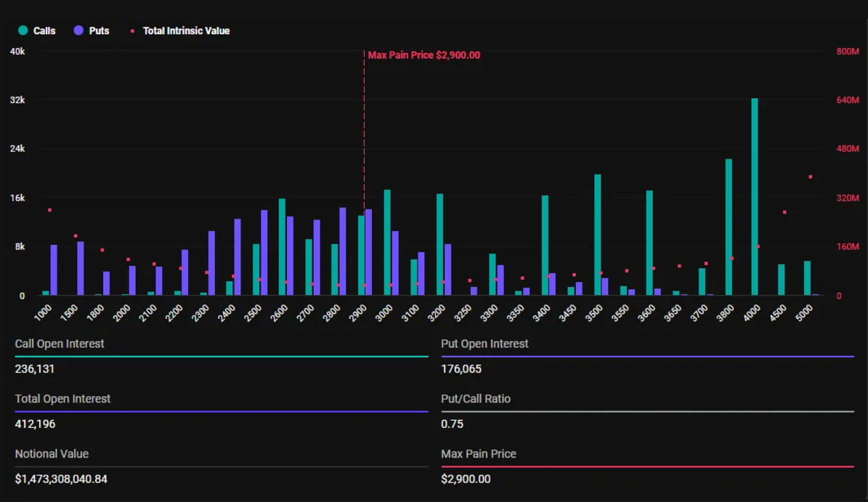Click the red intrinsic value marker above strike 5000
This screenshot has width=868, height=502.
click(811, 177)
